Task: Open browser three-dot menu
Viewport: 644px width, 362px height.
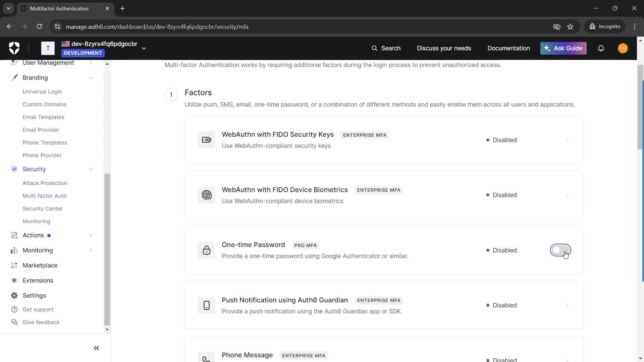Action: point(635,26)
